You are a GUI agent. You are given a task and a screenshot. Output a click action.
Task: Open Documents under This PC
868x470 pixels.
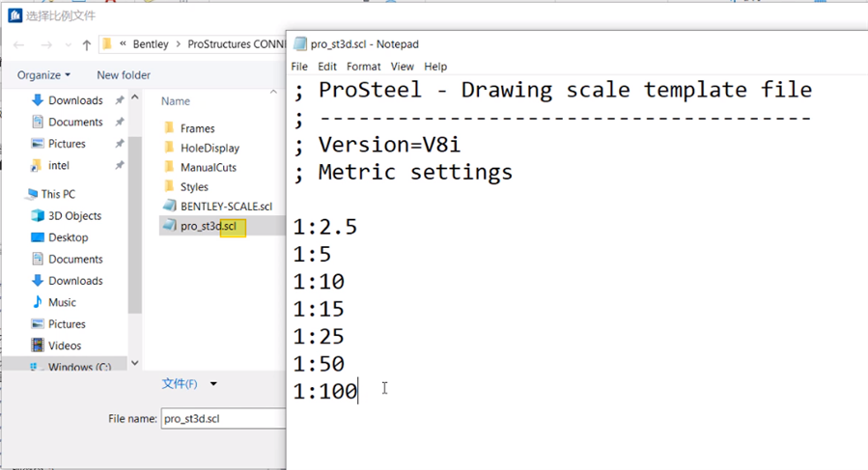[x=75, y=259]
